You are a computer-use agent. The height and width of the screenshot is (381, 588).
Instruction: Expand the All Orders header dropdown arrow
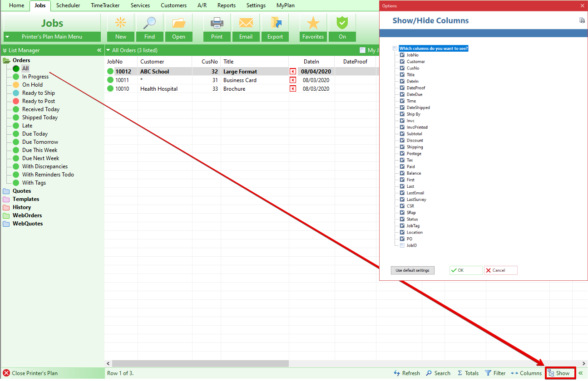[x=108, y=50]
